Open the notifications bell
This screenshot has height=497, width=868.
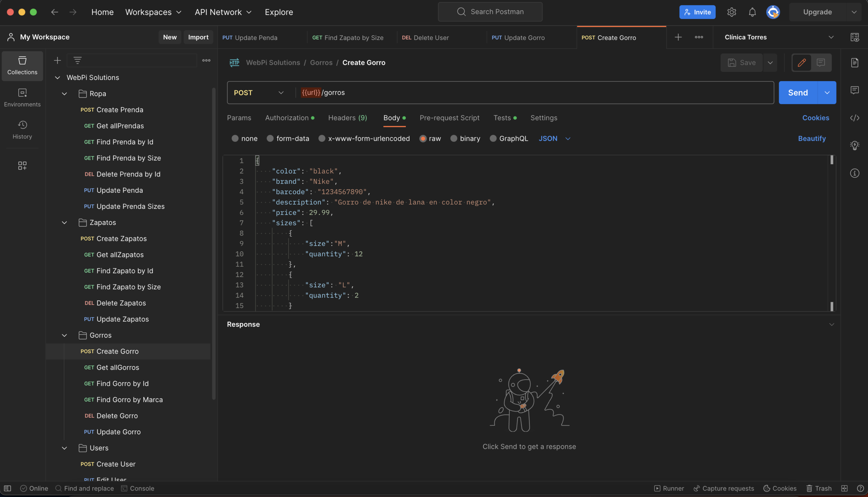point(752,12)
